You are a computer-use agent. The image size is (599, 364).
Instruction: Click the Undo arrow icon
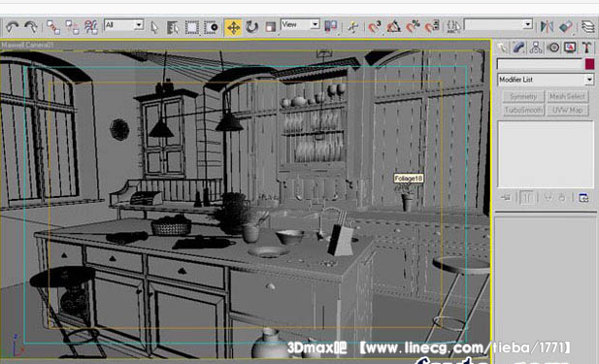click(x=12, y=27)
